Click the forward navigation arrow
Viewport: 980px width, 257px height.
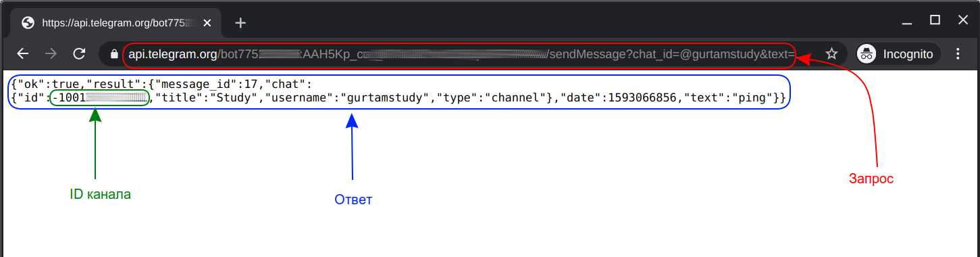(x=51, y=54)
